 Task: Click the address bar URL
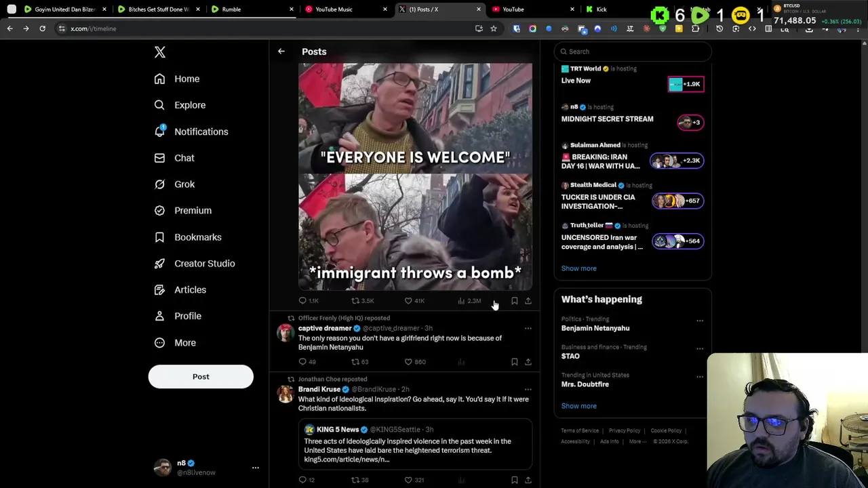[94, 28]
